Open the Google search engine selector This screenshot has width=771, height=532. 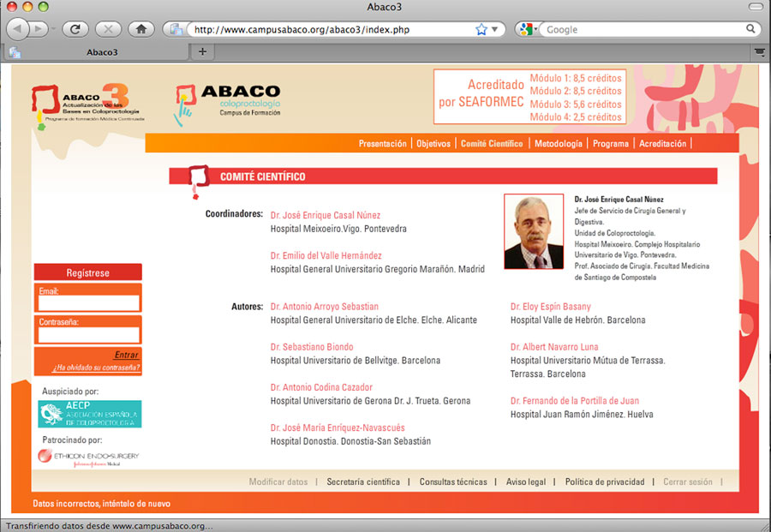(x=528, y=29)
